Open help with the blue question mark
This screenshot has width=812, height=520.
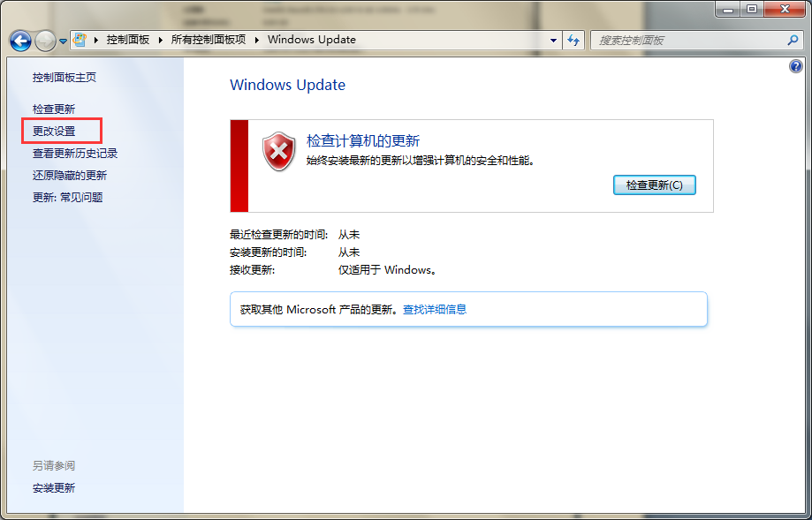pos(795,66)
